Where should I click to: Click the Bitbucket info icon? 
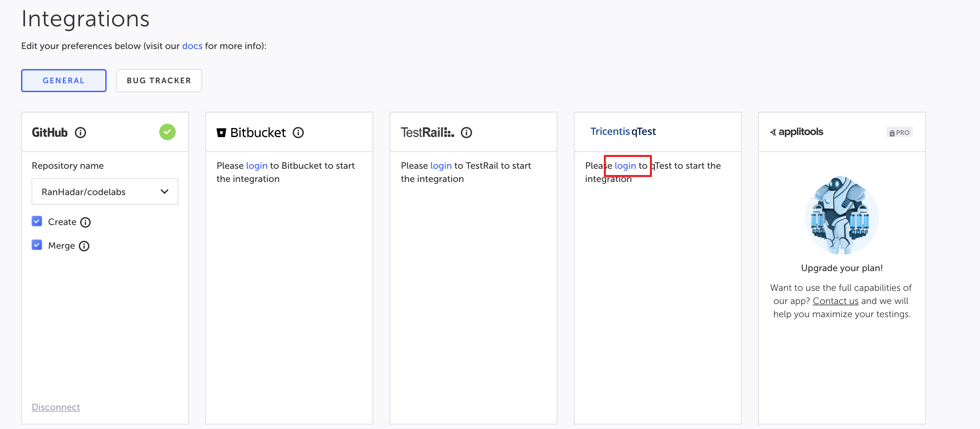pos(298,133)
